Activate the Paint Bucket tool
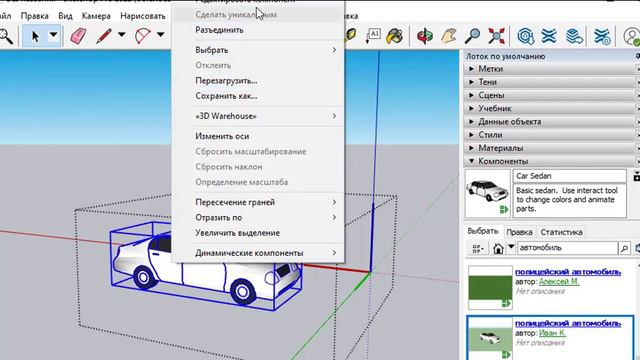The height and width of the screenshot is (360, 640). point(394,36)
